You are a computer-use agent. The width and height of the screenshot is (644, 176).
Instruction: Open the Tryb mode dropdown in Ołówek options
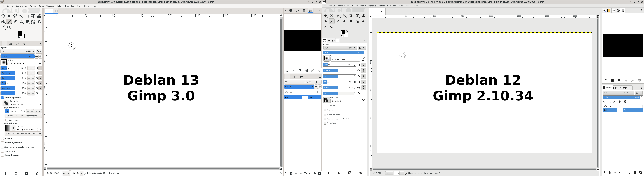[x=340, y=48]
